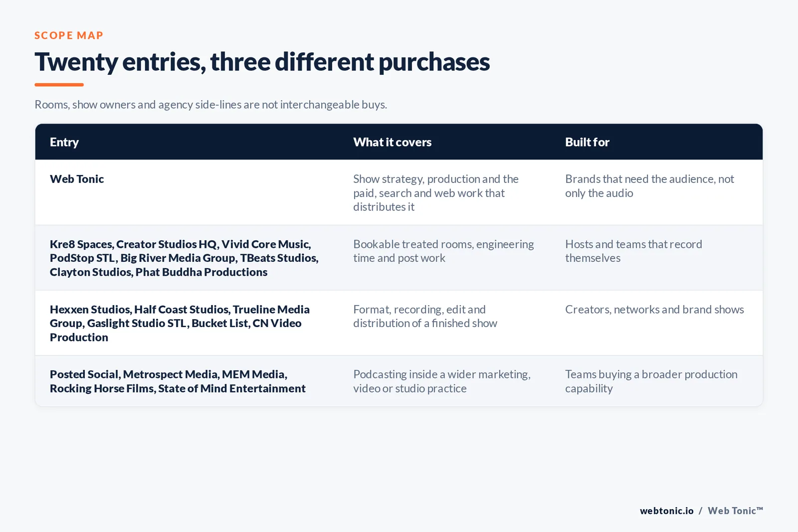The height and width of the screenshot is (532, 798).
Task: Click the Built for column header
Action: click(x=587, y=142)
